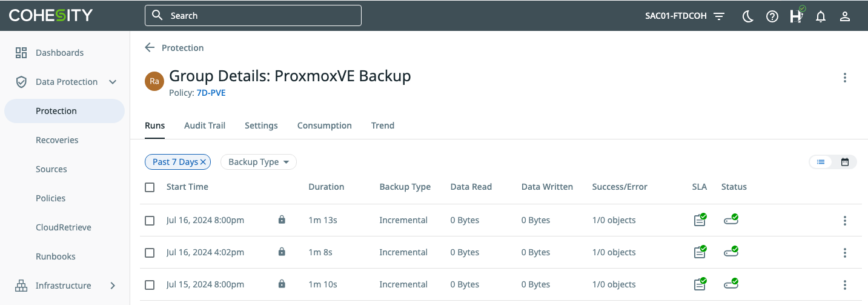The height and width of the screenshot is (305, 868).
Task: Check the Jul 16 8:00pm run
Action: [x=150, y=221]
